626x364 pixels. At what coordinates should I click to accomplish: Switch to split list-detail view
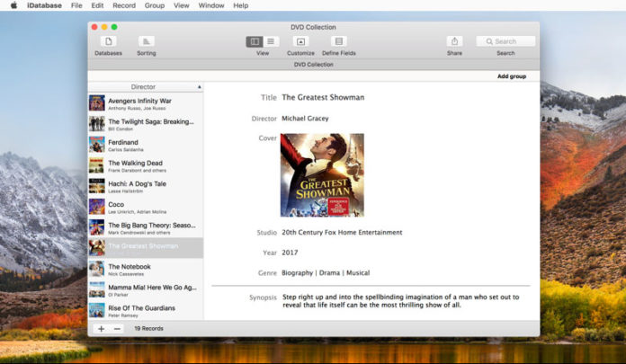(x=255, y=41)
